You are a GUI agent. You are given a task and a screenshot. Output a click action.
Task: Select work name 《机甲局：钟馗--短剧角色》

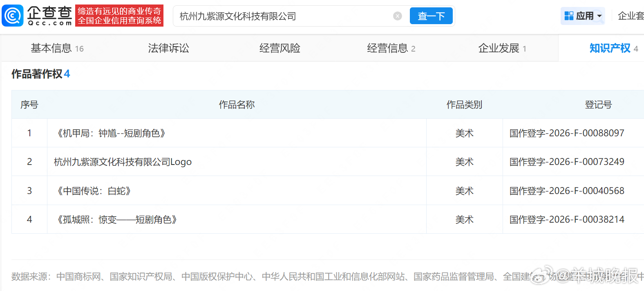coord(111,133)
